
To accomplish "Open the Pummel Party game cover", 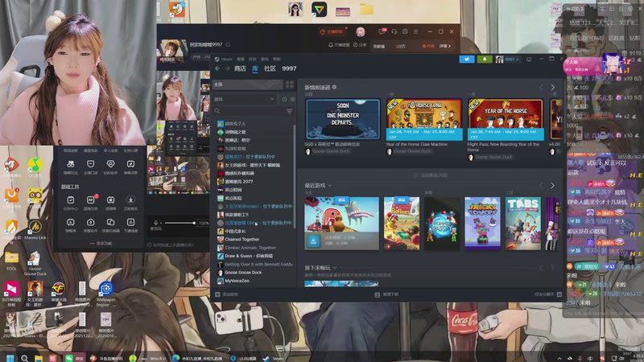I will 442,224.
